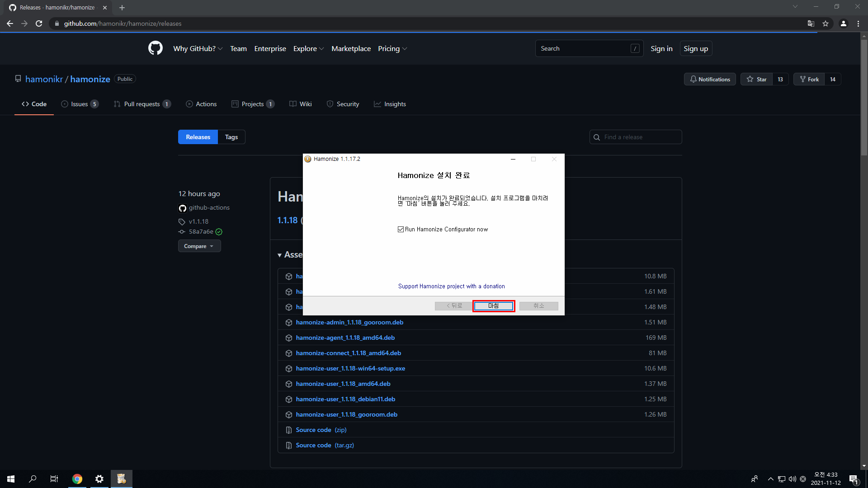Select the Releases button
Image resolution: width=868 pixels, height=488 pixels.
tap(198, 137)
